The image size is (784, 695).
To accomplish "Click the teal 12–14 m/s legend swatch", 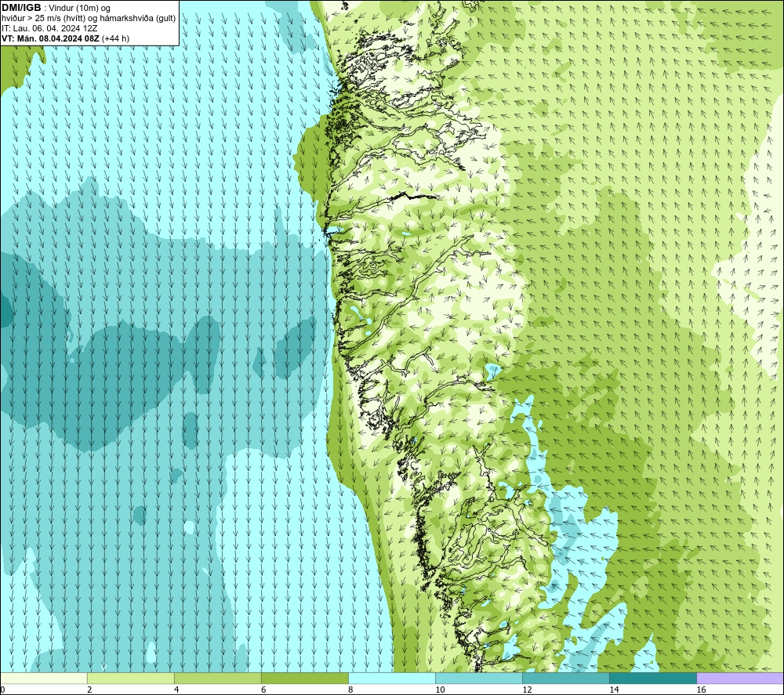I will click(x=566, y=678).
